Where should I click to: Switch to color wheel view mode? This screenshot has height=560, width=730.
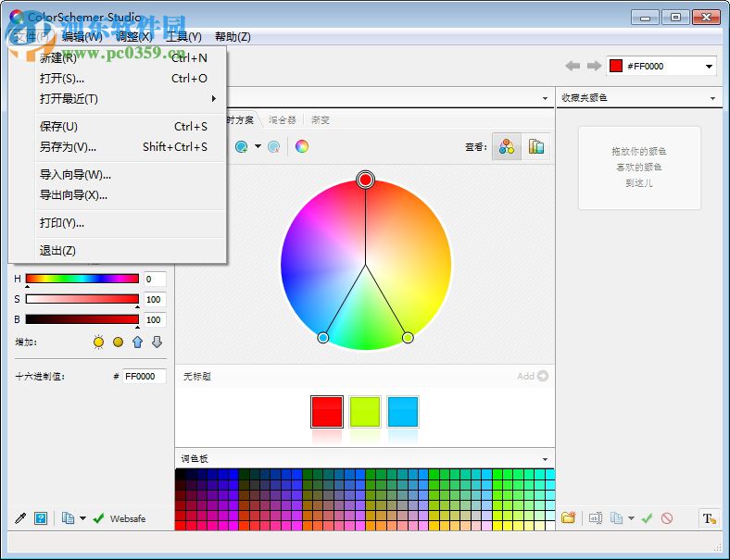(x=507, y=147)
